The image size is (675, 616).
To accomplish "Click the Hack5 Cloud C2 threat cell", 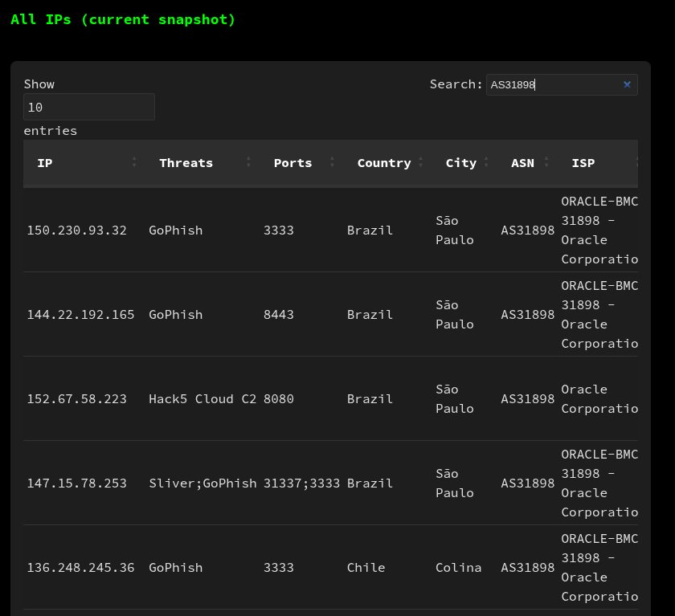I will 202,399.
